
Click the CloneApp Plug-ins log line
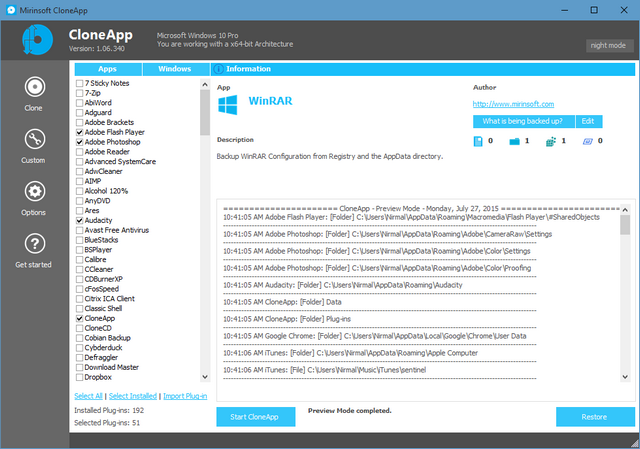287,319
